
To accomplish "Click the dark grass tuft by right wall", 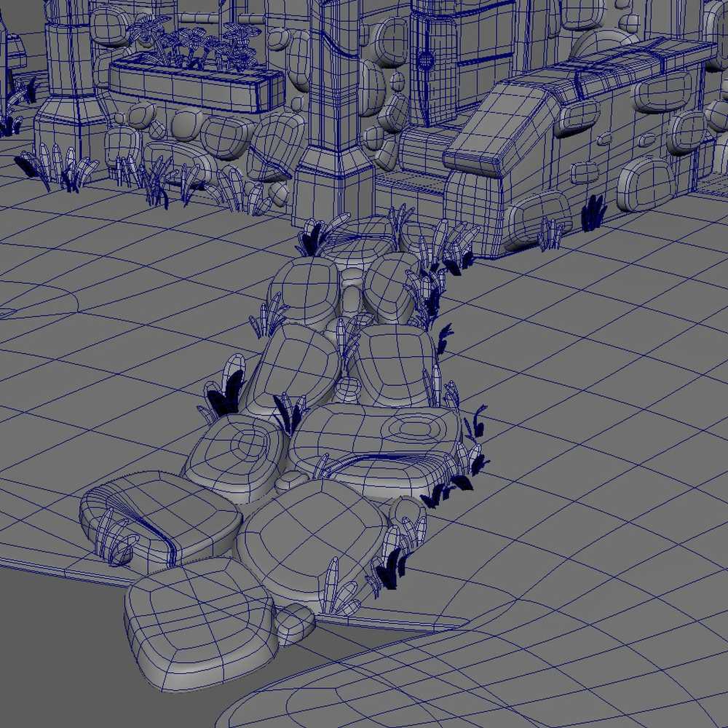I will point(594,213).
